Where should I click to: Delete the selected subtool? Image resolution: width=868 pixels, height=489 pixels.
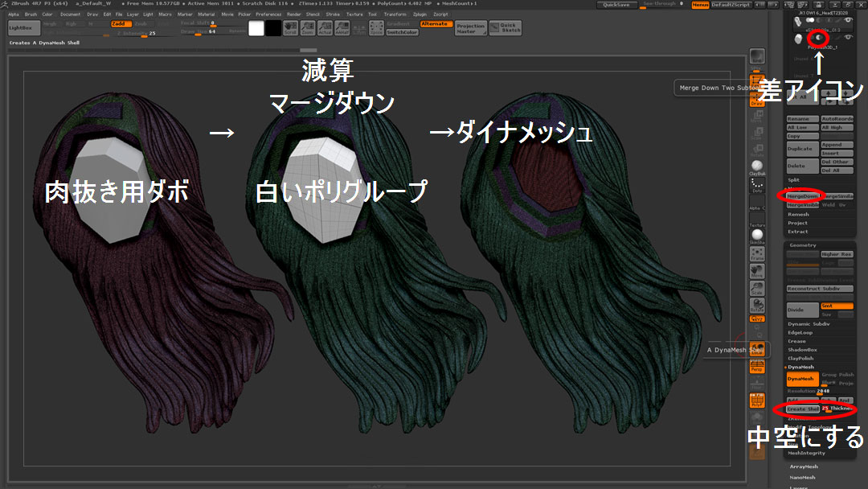(x=803, y=166)
